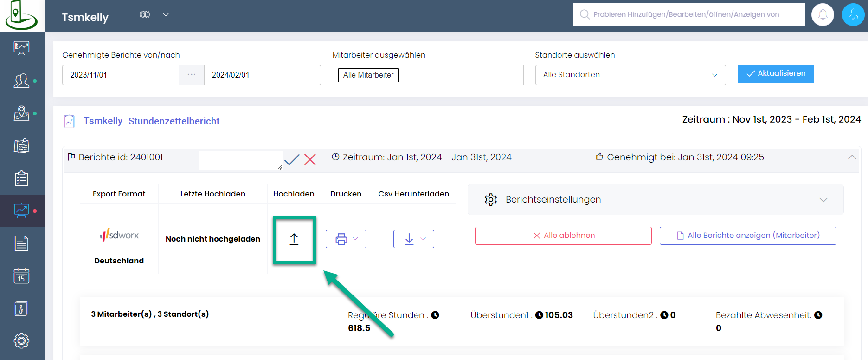Click the Csv Herunterladen column header

[x=414, y=194]
